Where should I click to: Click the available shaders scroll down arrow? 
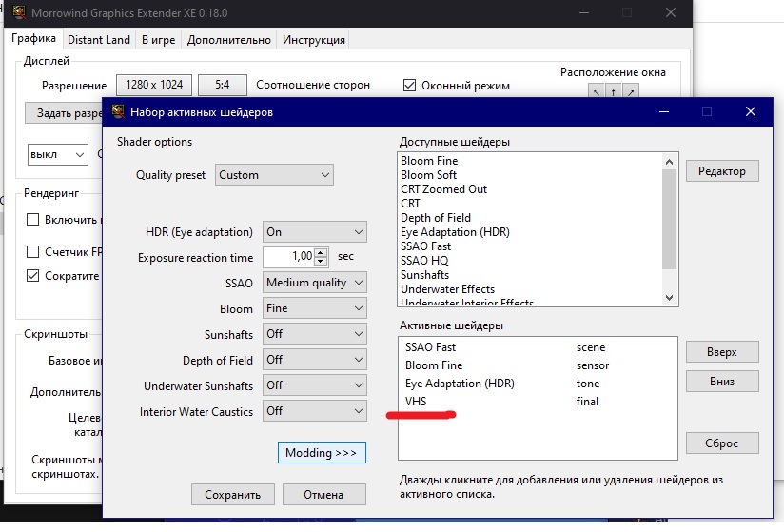[x=669, y=298]
